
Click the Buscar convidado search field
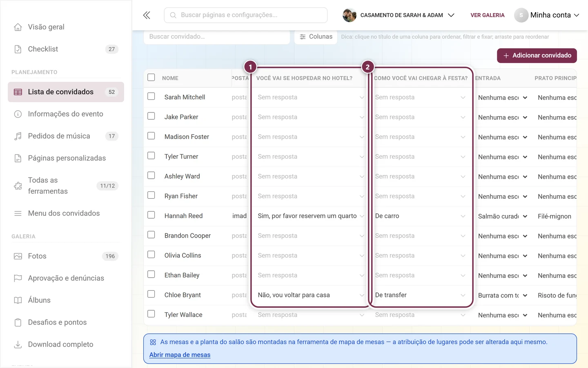(217, 37)
